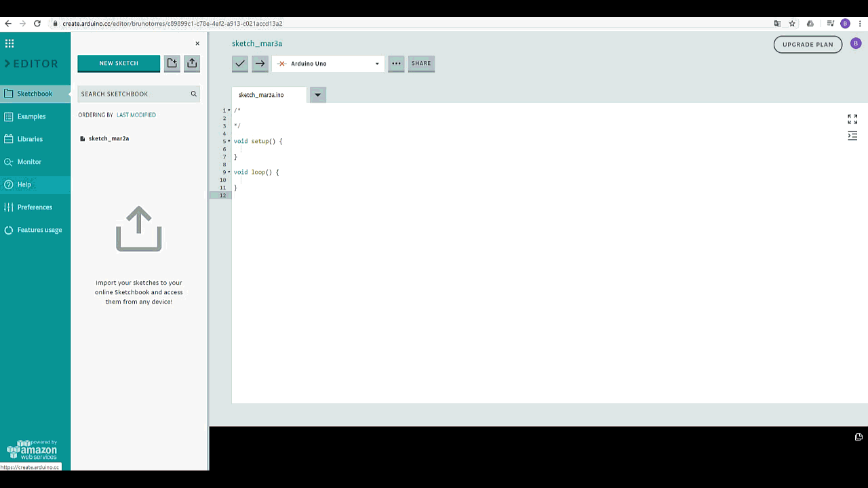Select the sketch_mar3a.ino tab
Image resolution: width=868 pixels, height=488 pixels.
click(262, 95)
